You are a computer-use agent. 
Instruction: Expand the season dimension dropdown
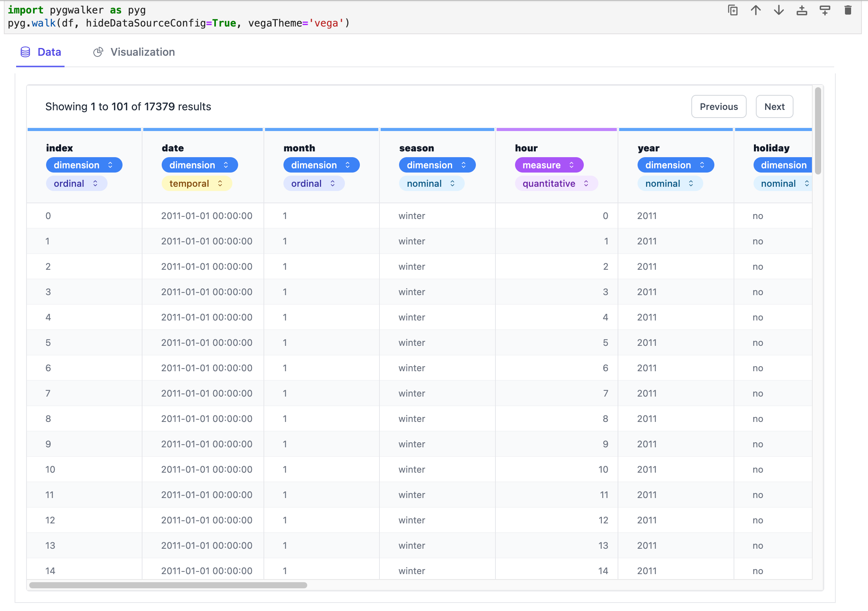coord(466,164)
